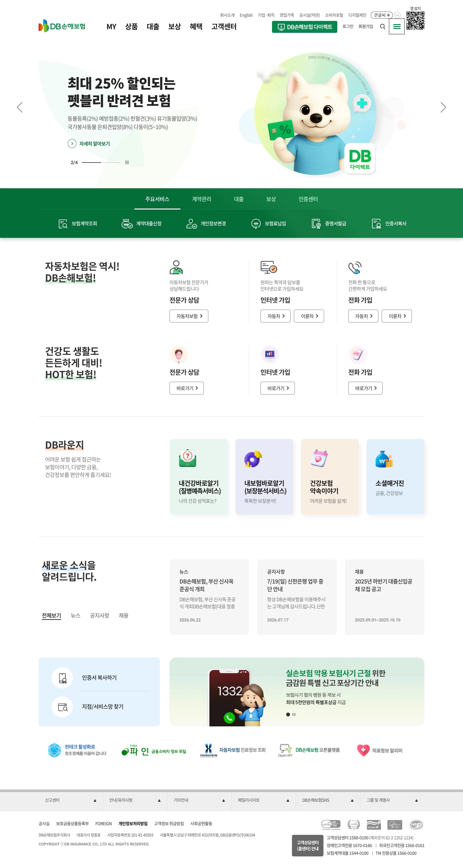Show previous banner slide arrow

tap(19, 107)
